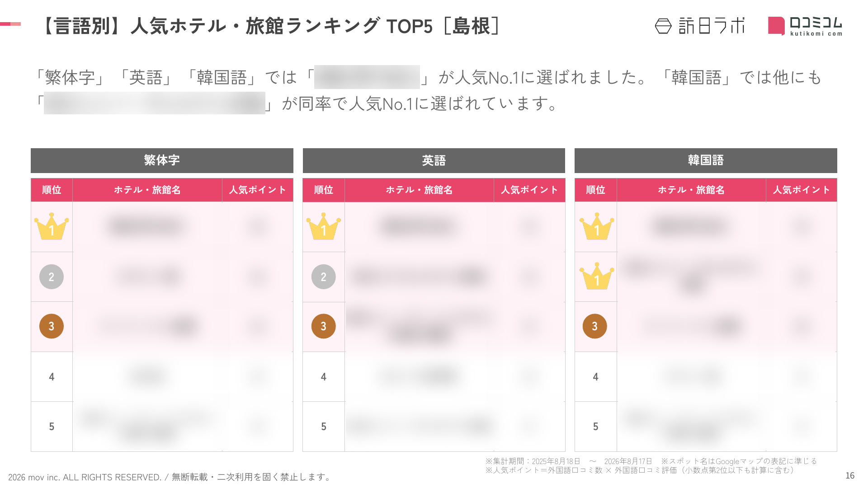Select the 繁体字 table header

(x=162, y=160)
